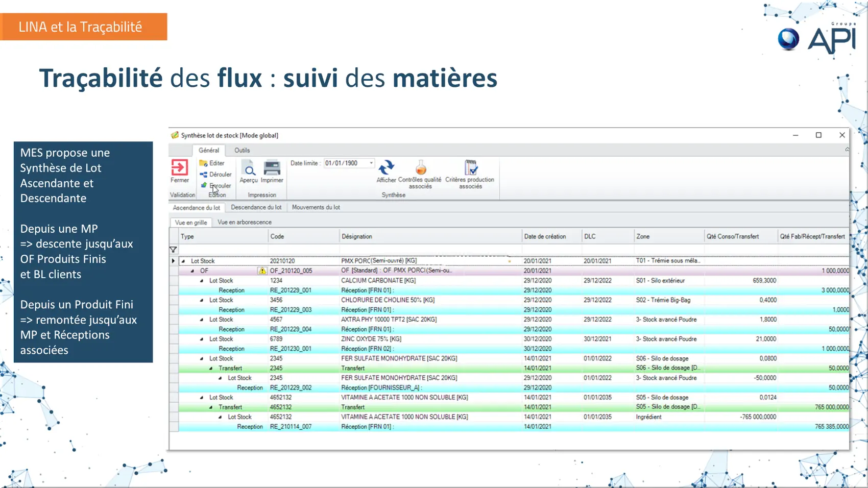This screenshot has width=868, height=488.
Task: Open Critères production associés icon
Action: click(x=470, y=167)
